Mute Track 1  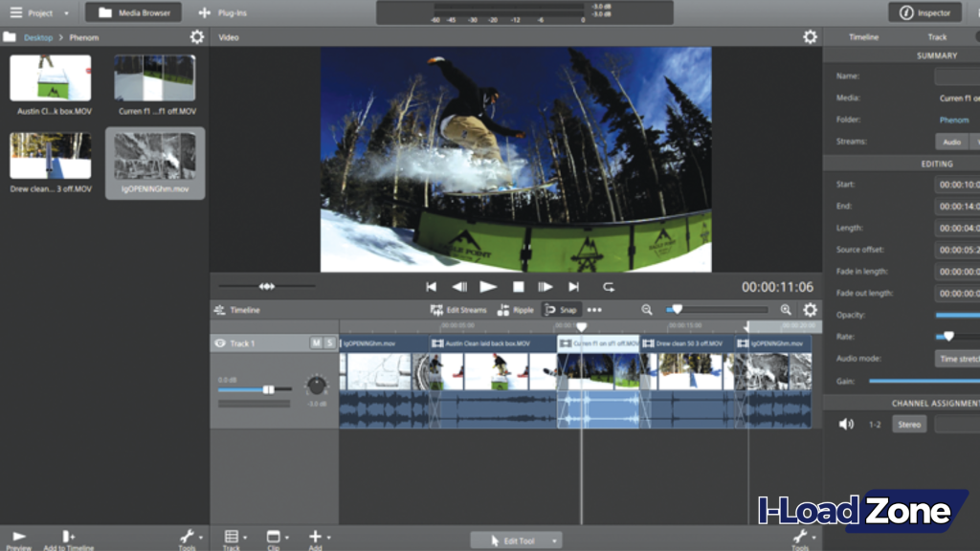(319, 342)
